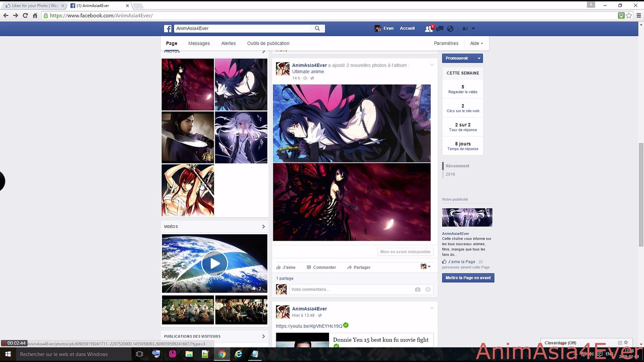Open the Facebook messages icon
The height and width of the screenshot is (362, 644).
coord(440,29)
